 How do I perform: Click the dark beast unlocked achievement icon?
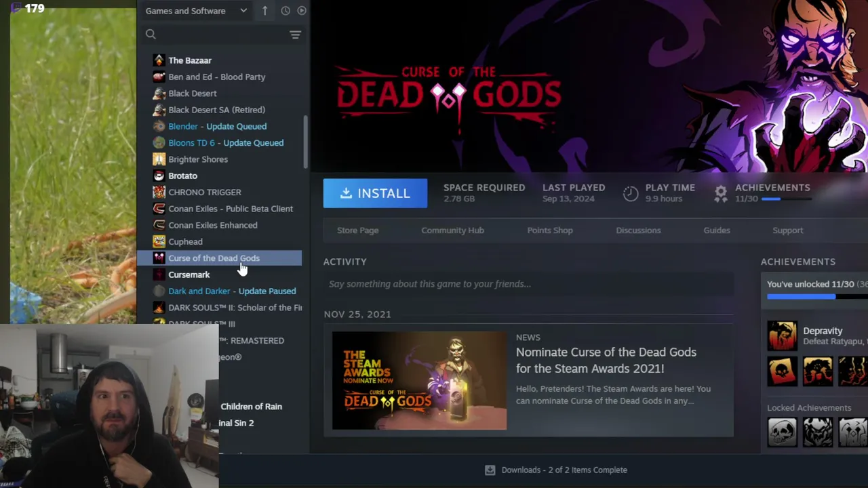(818, 372)
